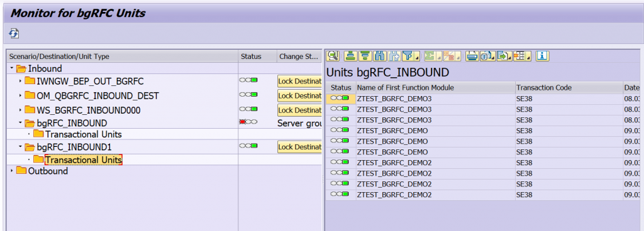Open the blue Information icon
This screenshot has height=231, width=644.
pyautogui.click(x=543, y=56)
